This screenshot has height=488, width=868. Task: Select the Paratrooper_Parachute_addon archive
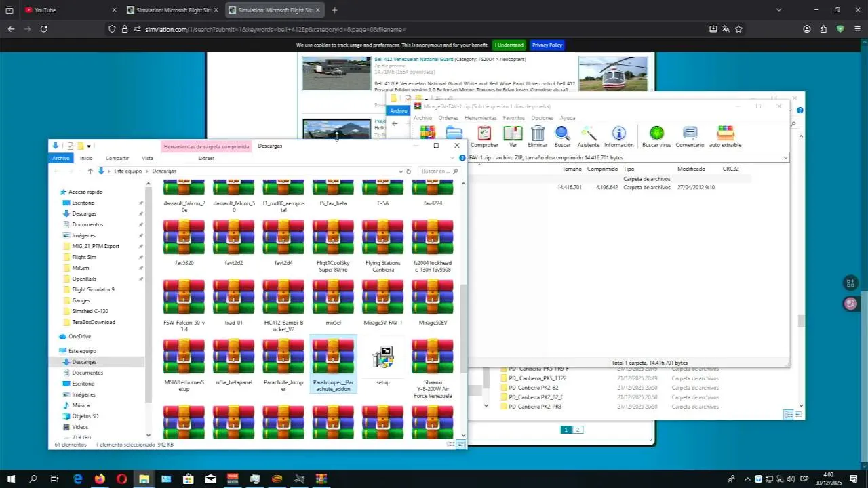click(x=333, y=365)
